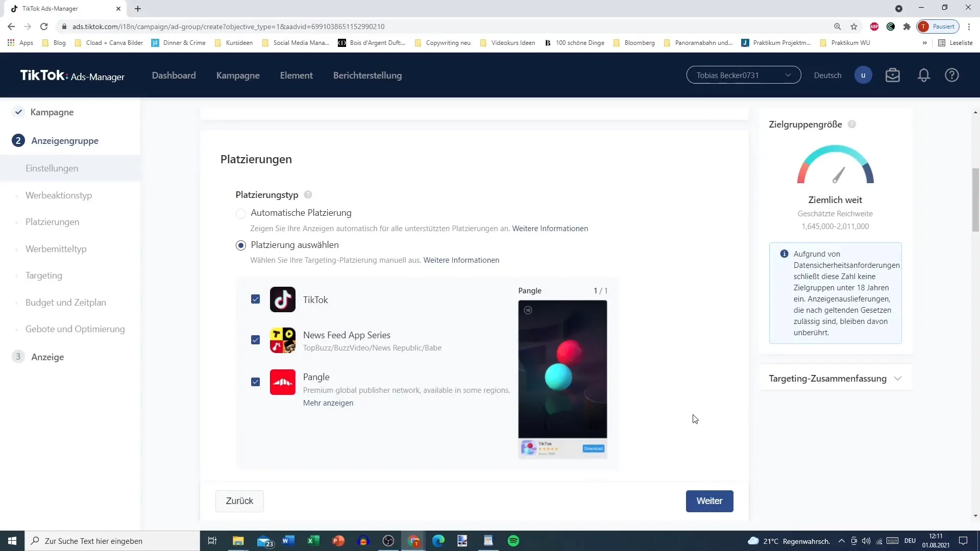The height and width of the screenshot is (551, 980).
Task: Show hidden system tray icons
Action: [841, 541]
